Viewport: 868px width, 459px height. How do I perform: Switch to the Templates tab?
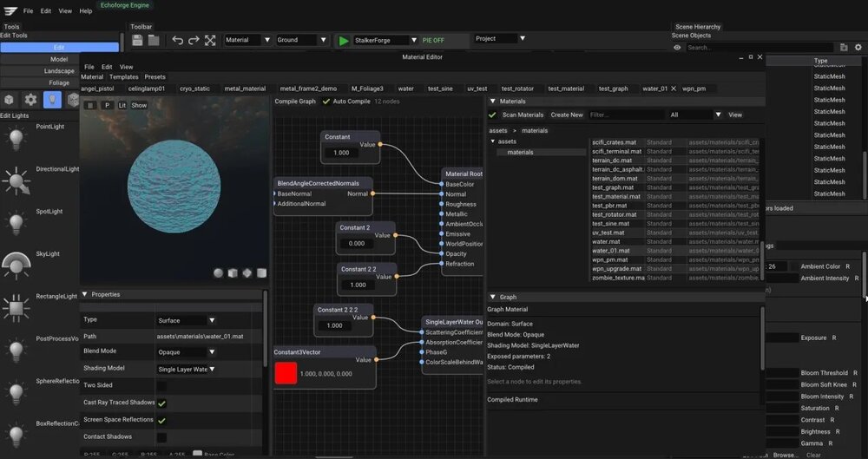[x=123, y=77]
